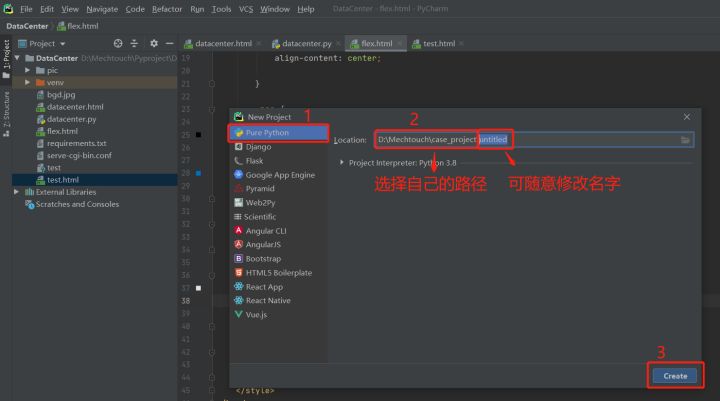
Task: Expand the venv folder
Action: pyautogui.click(x=28, y=83)
